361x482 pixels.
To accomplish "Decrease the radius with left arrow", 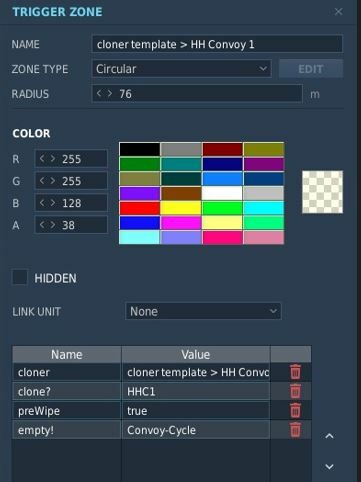I will click(x=99, y=93).
